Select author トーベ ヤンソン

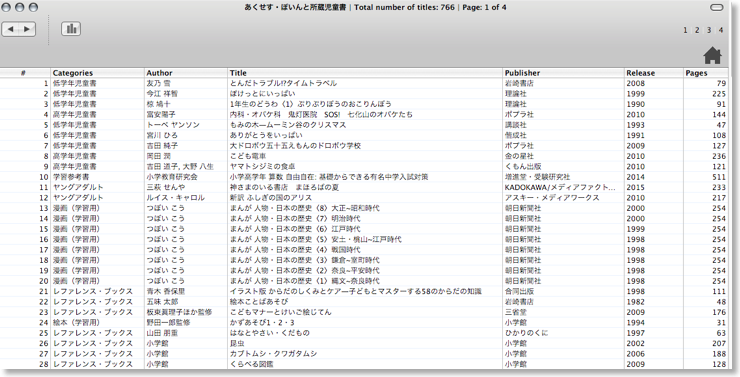click(x=173, y=125)
